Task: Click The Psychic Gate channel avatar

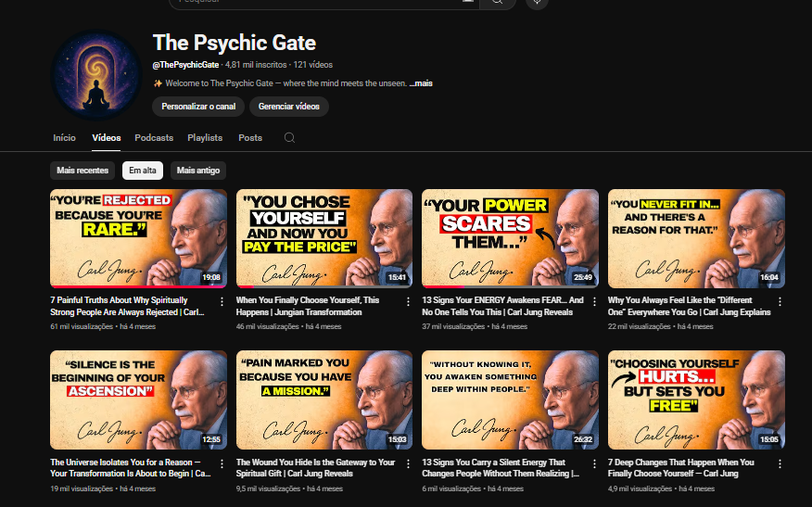Action: (x=96, y=75)
